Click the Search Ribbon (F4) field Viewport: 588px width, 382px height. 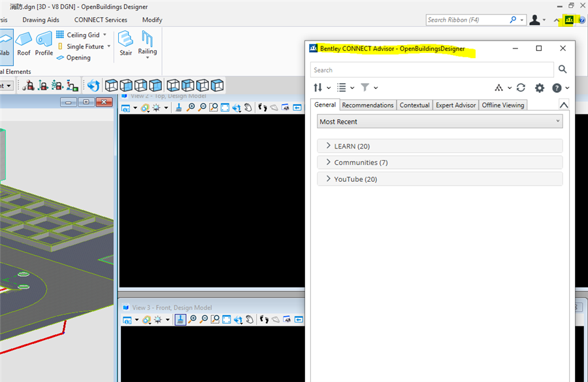click(x=467, y=20)
